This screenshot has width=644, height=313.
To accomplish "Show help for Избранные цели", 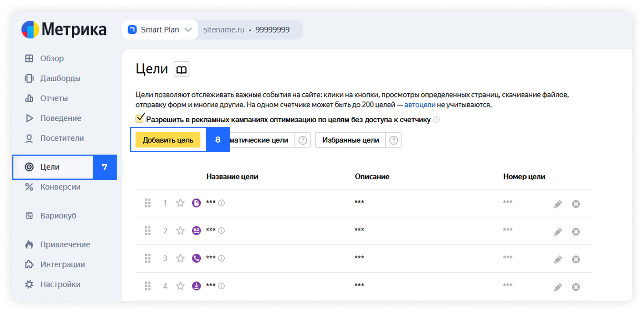I will coord(394,140).
